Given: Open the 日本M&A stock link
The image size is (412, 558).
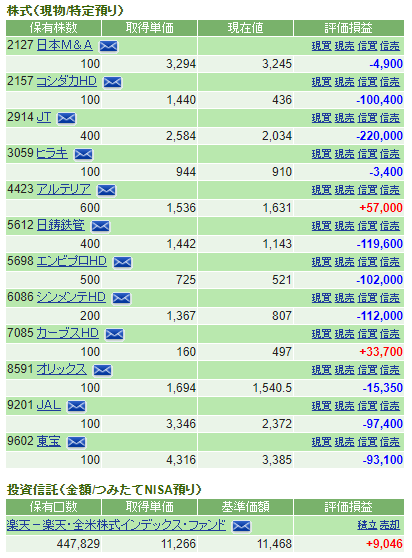Looking at the screenshot, I should tap(64, 45).
